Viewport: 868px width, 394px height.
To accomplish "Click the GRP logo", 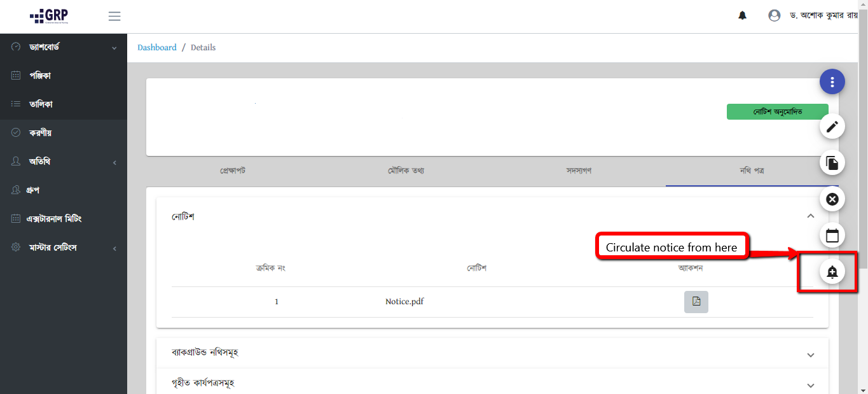I will click(49, 16).
